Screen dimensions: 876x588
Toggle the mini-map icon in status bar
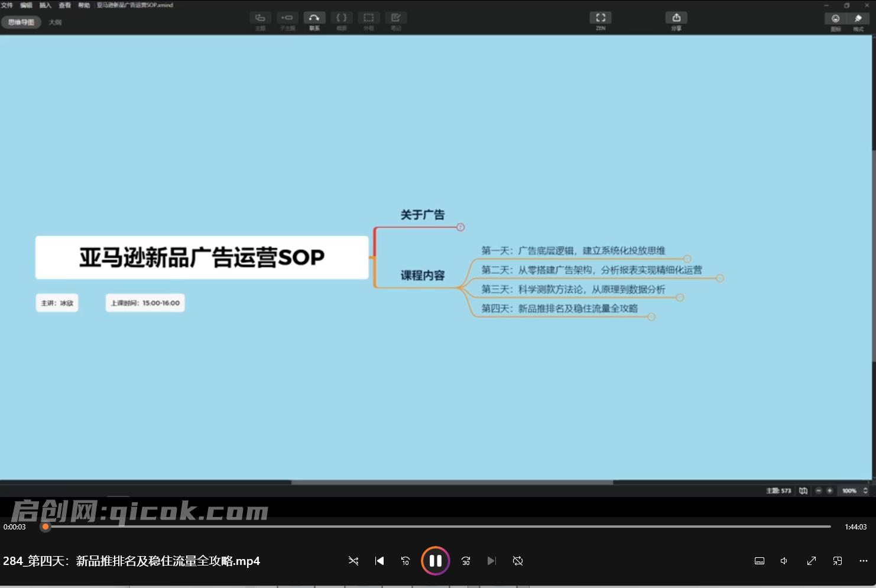click(x=803, y=490)
